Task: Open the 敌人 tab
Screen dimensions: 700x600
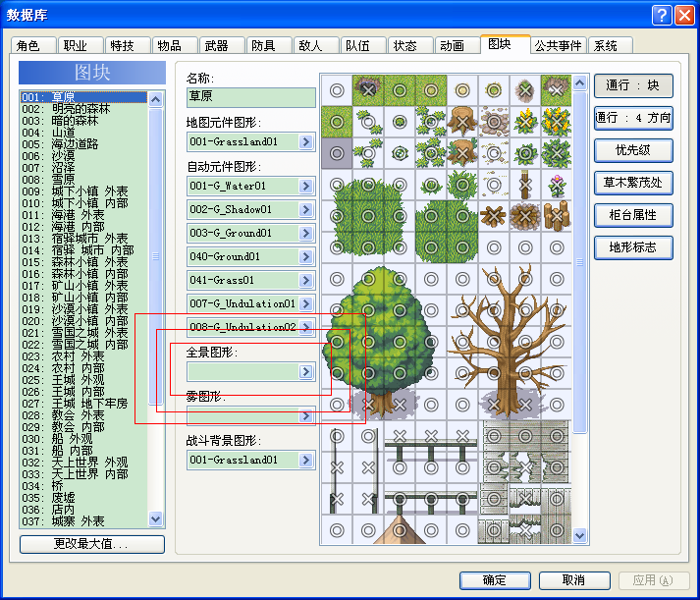Action: tap(316, 45)
